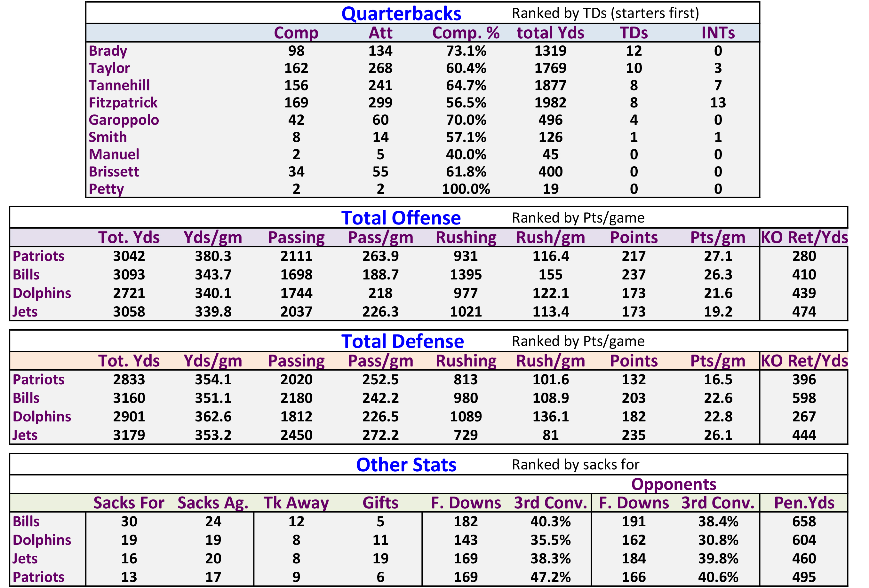This screenshot has width=869, height=588.
Task: Click Bills sacks for value 30
Action: click(x=129, y=521)
